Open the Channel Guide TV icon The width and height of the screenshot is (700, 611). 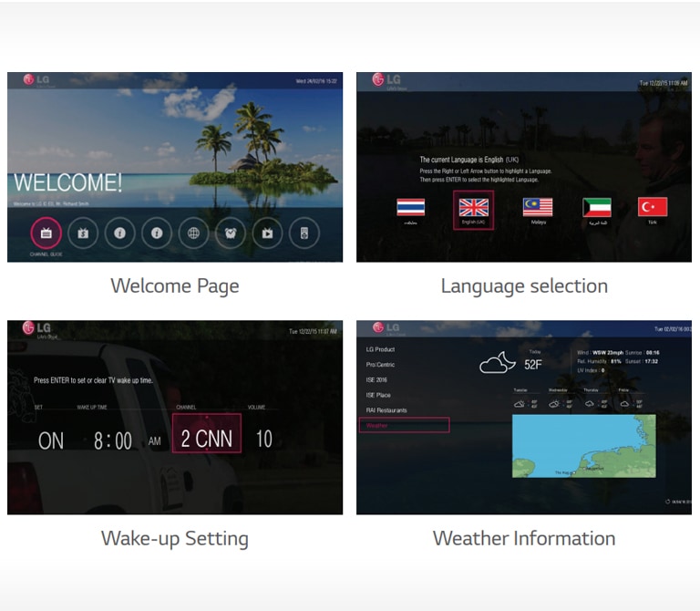click(x=46, y=233)
